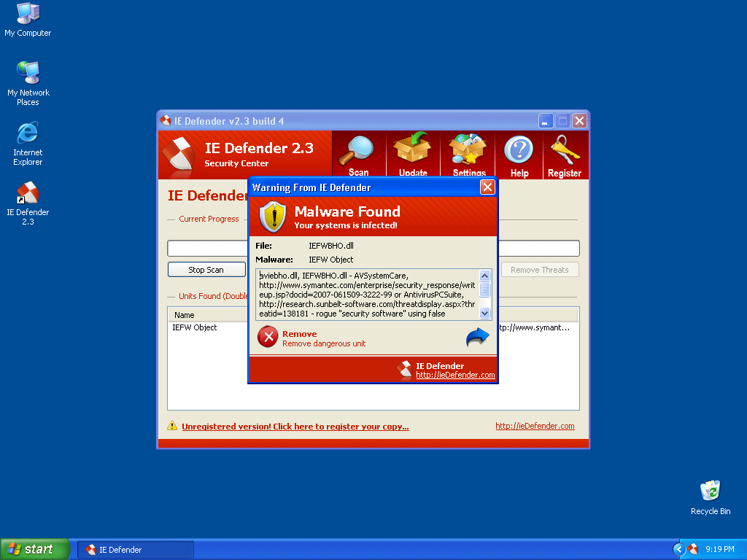Open the Settings toolbar icon
The image size is (747, 560).
click(468, 150)
